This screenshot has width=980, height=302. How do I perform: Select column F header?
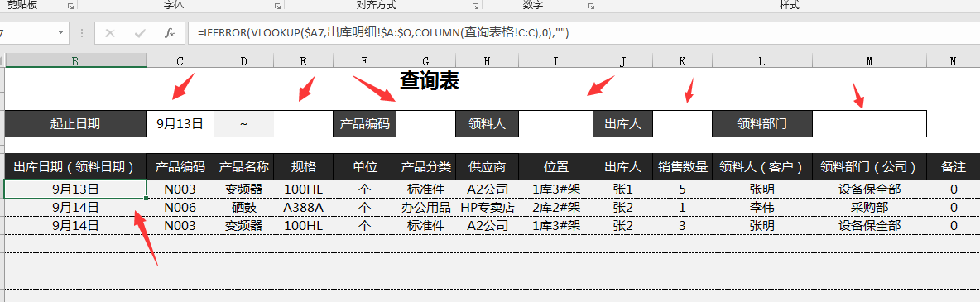[x=365, y=60]
